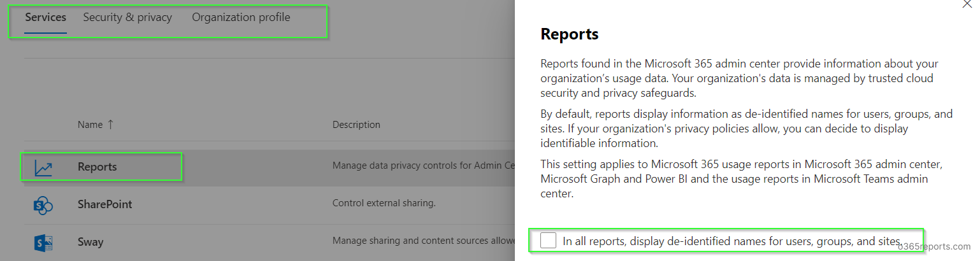The image size is (980, 261).
Task: Click the Sway service icon
Action: (43, 243)
